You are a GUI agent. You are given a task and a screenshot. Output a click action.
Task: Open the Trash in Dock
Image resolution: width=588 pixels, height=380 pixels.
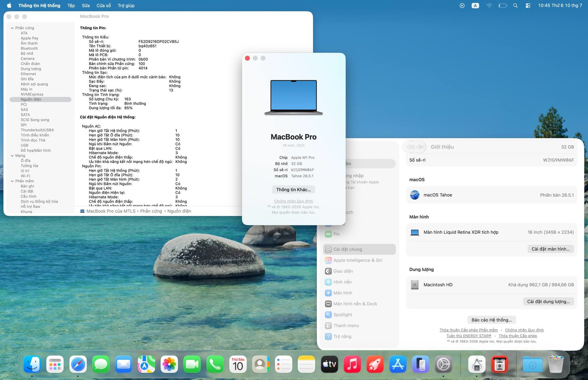[556, 364]
